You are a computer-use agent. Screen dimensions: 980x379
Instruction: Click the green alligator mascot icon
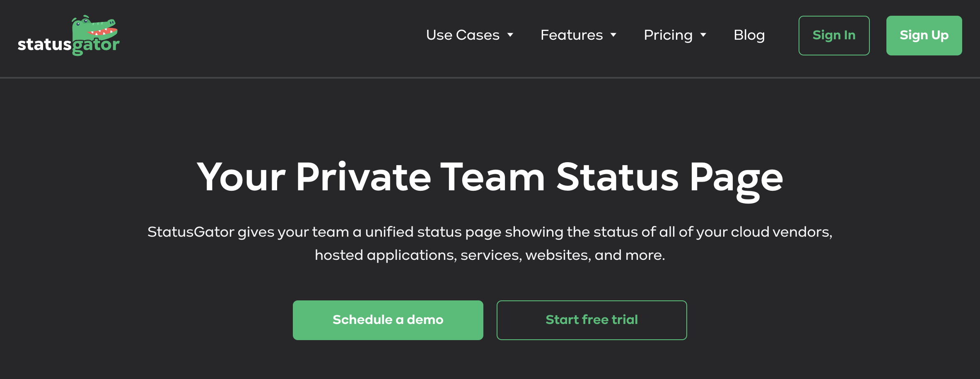tap(95, 28)
